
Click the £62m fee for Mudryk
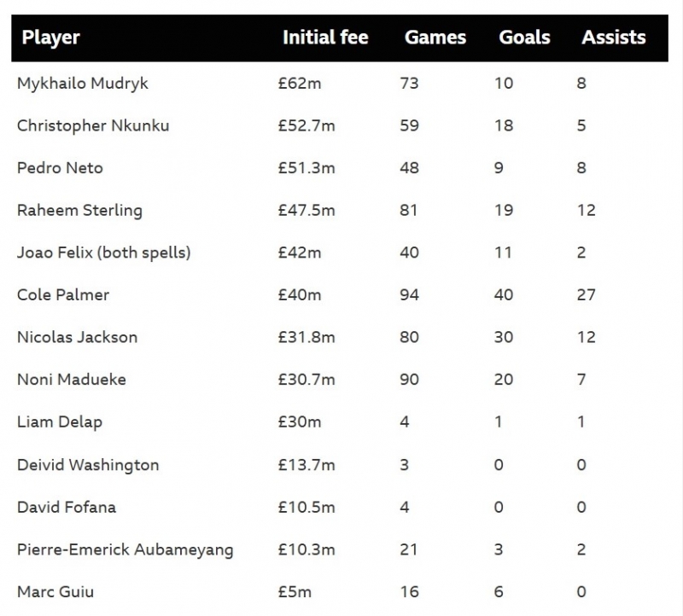click(x=296, y=84)
